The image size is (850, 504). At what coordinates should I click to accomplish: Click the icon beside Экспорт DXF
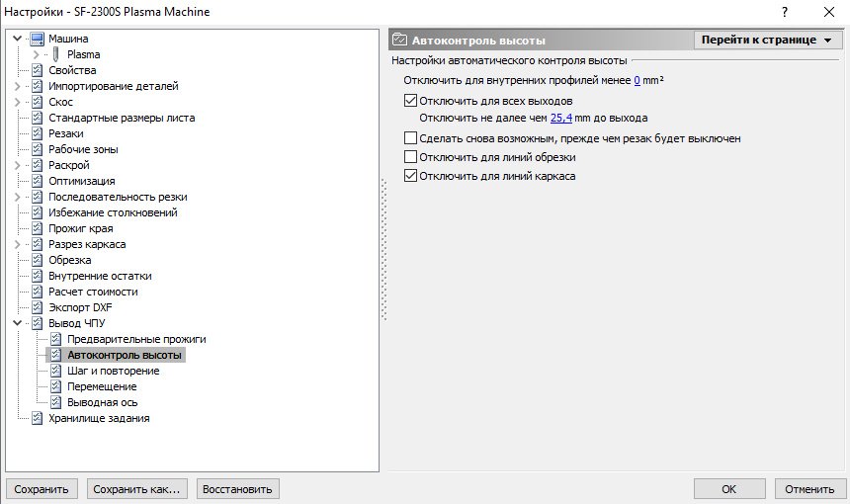coord(37,307)
